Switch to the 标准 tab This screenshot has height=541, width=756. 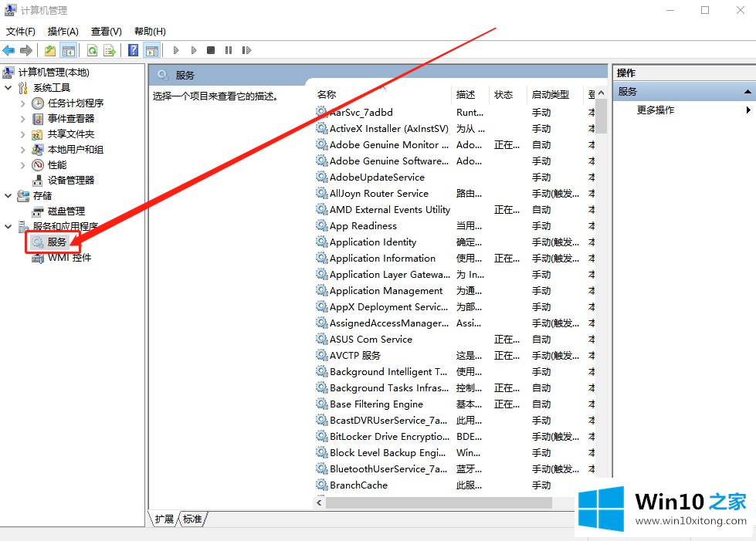pos(192,519)
